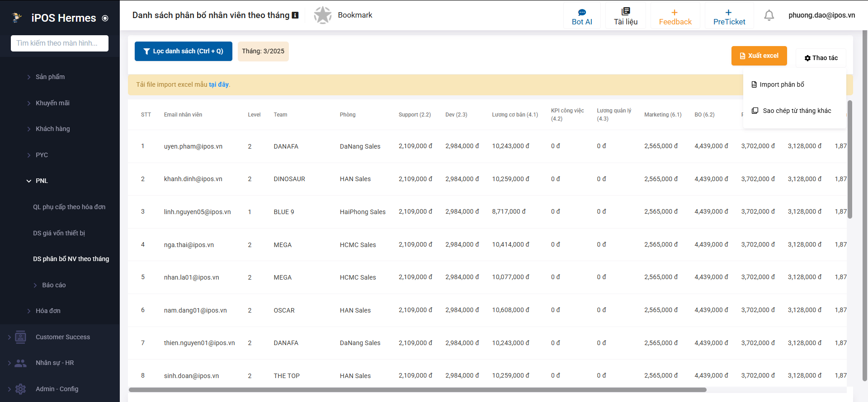Viewport: 868px width, 402px height.
Task: Click the 10,414,000 đ salary cell
Action: (x=510, y=244)
